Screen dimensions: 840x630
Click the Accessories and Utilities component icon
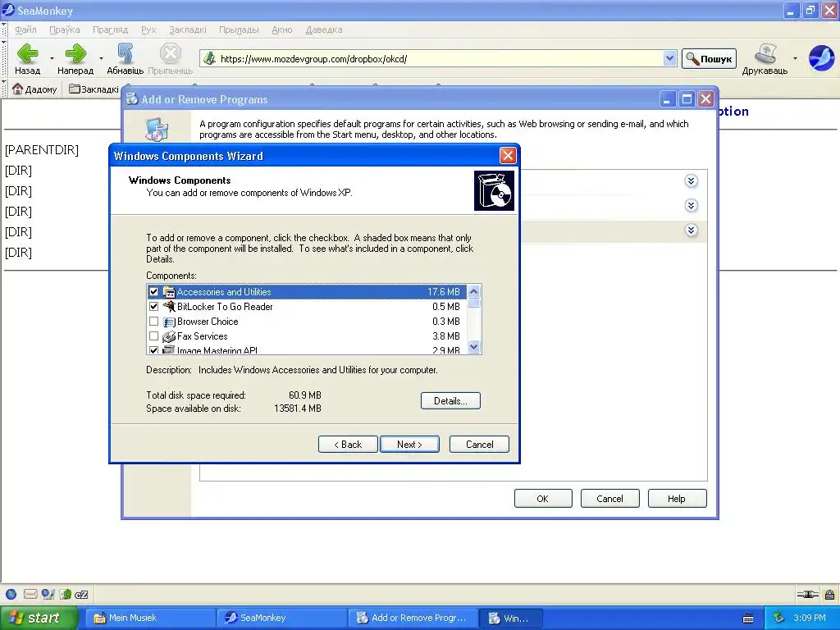coord(169,292)
